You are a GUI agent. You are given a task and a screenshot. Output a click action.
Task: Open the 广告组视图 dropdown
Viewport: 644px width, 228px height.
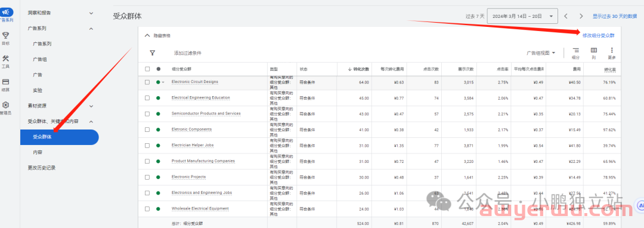(541, 53)
